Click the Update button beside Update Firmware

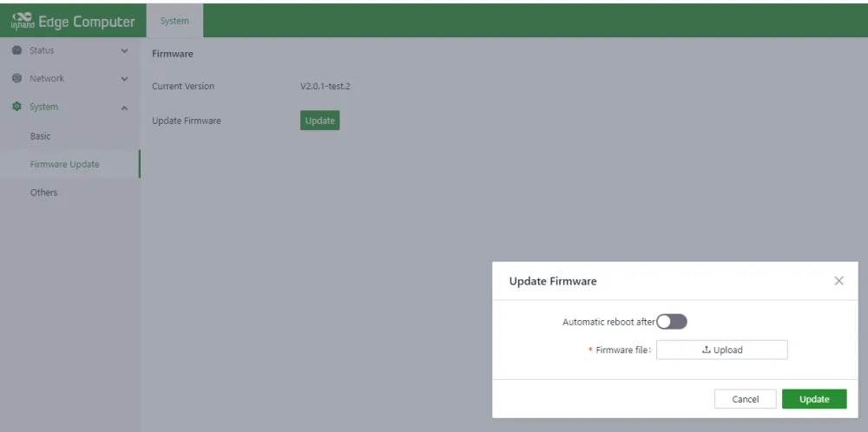coord(320,121)
